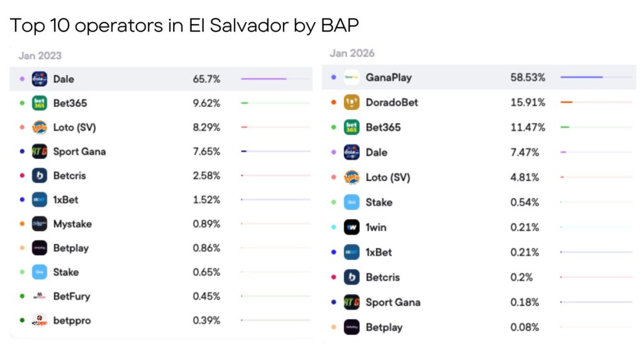Image resolution: width=644 pixels, height=360 pixels.
Task: Click the Jan 2026 panel heading
Action: [352, 53]
